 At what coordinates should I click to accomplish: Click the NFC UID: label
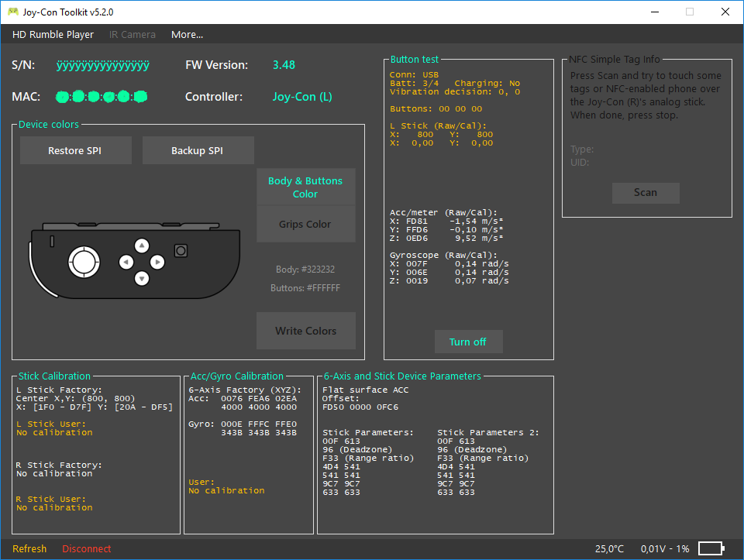[x=580, y=162]
